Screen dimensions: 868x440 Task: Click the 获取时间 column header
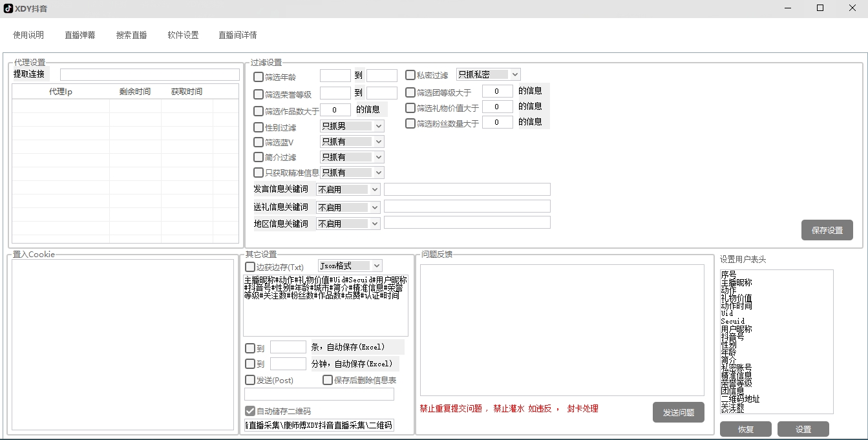point(187,92)
